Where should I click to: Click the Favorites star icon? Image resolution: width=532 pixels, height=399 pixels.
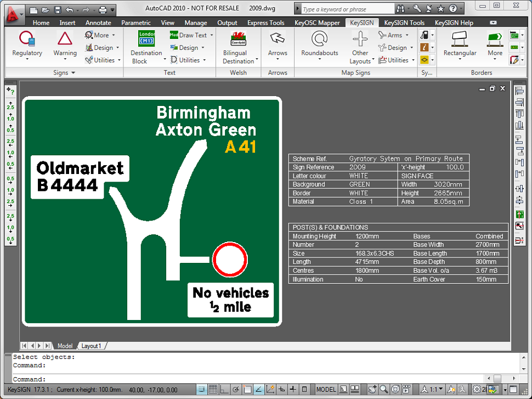point(441,8)
